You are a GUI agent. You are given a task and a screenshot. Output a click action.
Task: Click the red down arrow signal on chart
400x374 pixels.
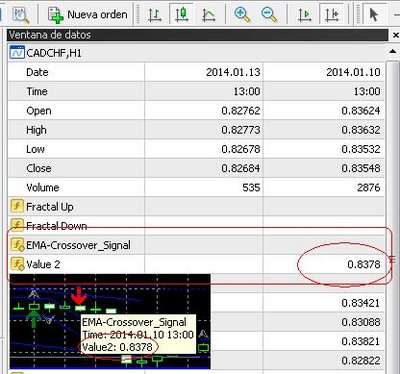click(79, 295)
